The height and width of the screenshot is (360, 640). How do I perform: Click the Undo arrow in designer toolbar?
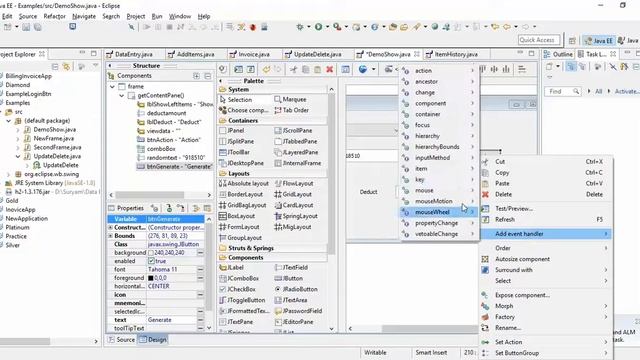[x=267, y=69]
